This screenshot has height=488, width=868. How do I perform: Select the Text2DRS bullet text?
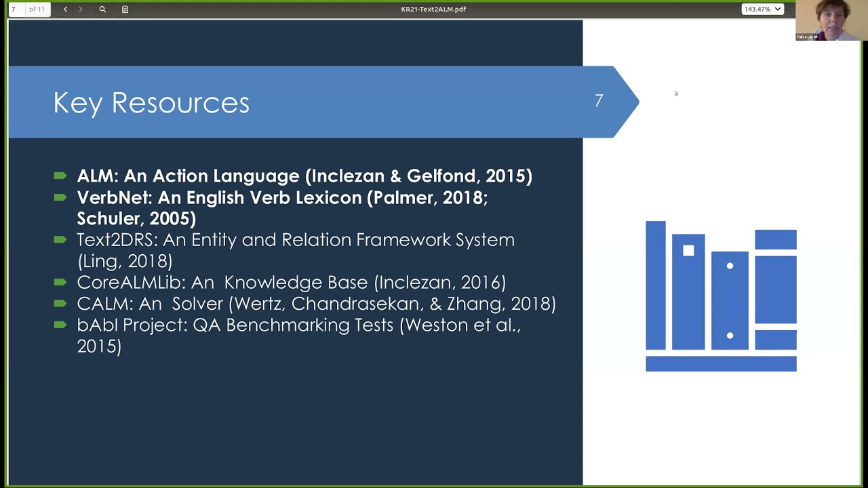(296, 250)
